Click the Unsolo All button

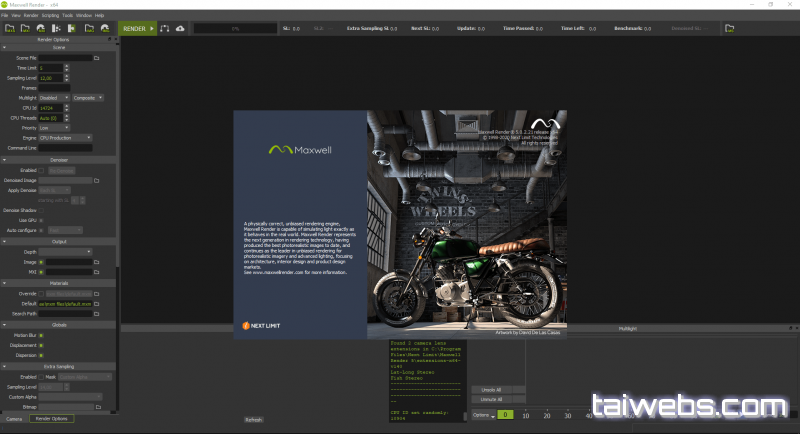[x=490, y=390]
